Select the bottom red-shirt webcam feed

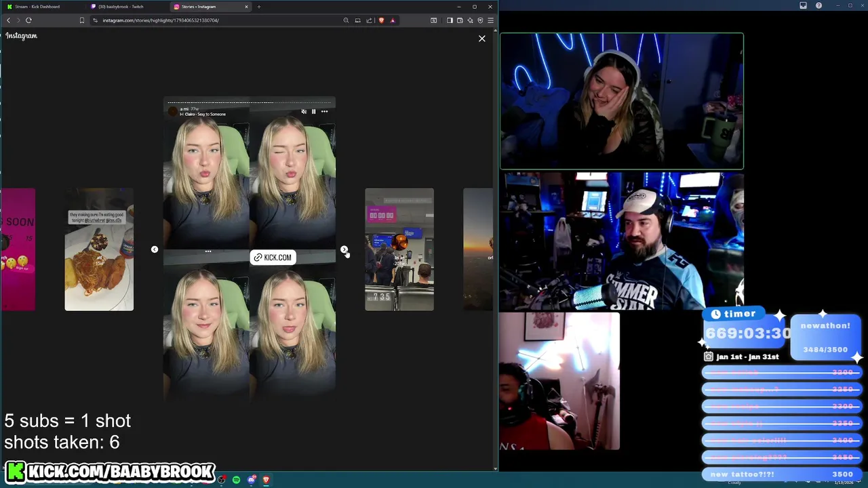coord(559,381)
